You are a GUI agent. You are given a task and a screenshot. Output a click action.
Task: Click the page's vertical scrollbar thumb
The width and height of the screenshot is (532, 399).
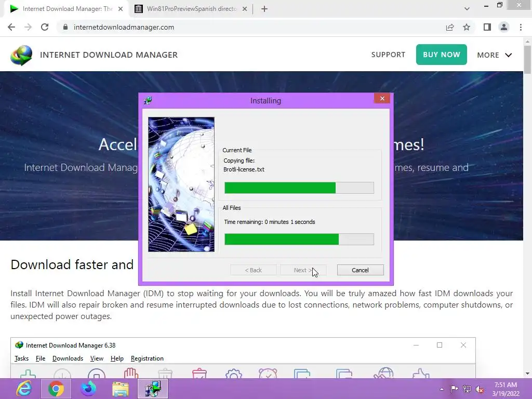click(527, 59)
